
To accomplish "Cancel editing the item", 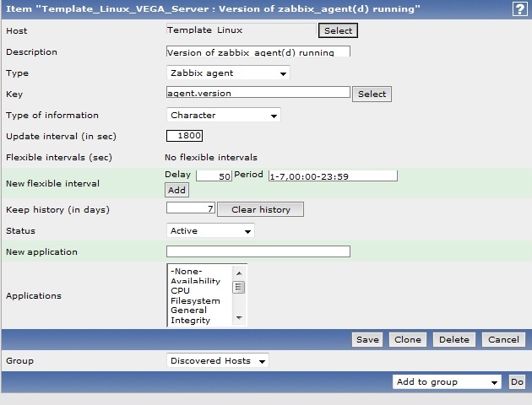I will tap(503, 339).
